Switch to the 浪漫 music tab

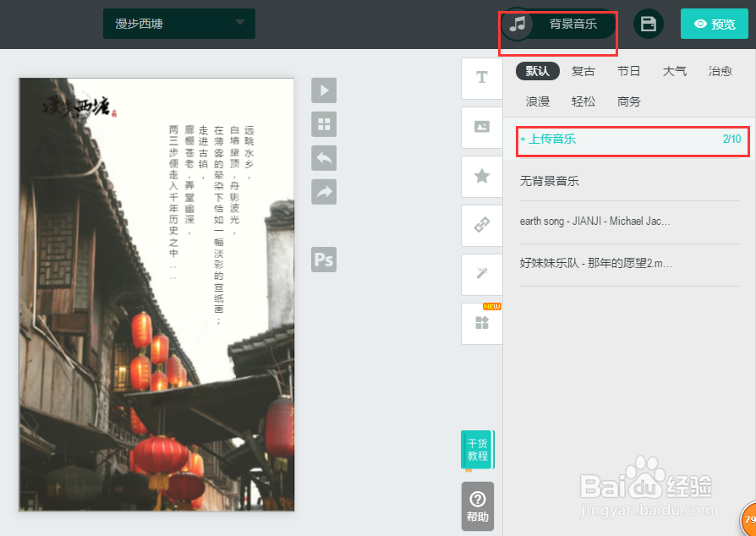[538, 101]
